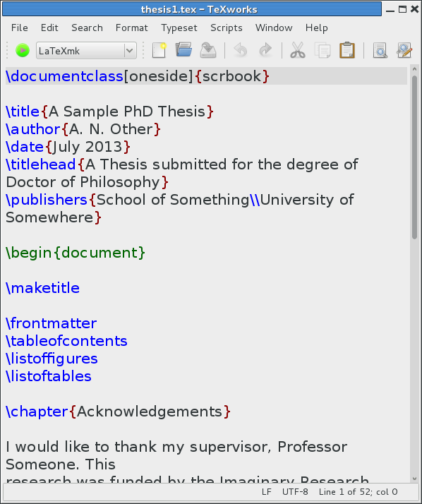Create a new document with New icon
The height and width of the screenshot is (504, 422).
click(159, 50)
